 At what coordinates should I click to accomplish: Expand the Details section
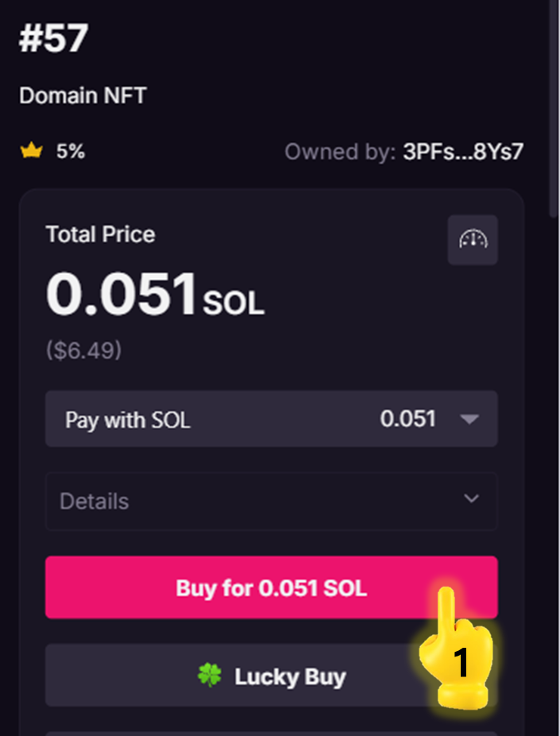(x=271, y=502)
